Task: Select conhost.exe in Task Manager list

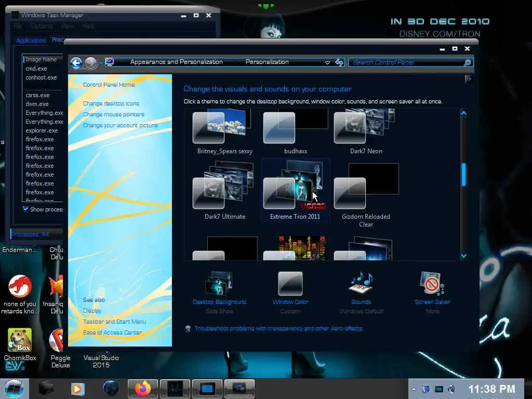Action: pos(41,77)
